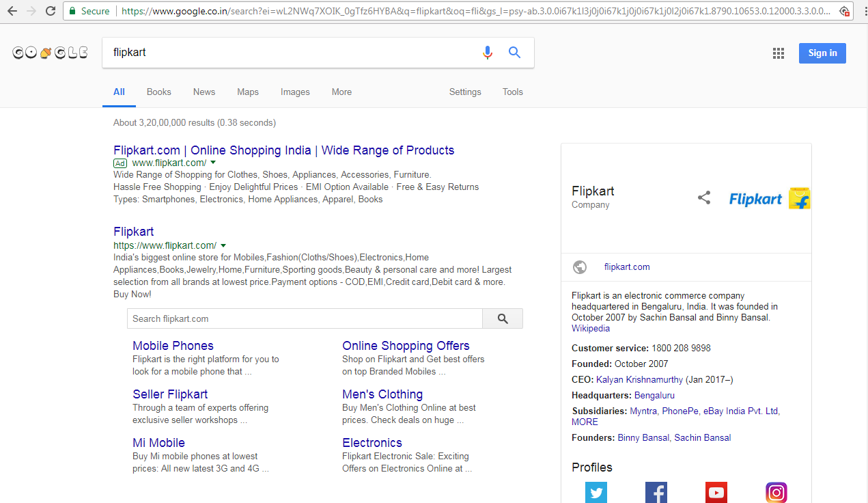Open the Electronics sitelink
Image resolution: width=868 pixels, height=503 pixels.
pos(372,443)
